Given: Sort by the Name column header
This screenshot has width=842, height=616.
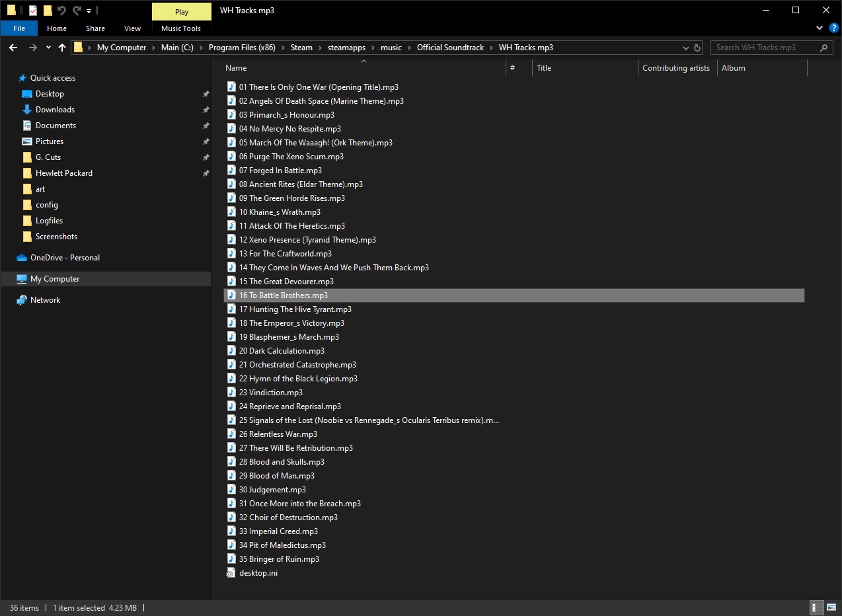Looking at the screenshot, I should pyautogui.click(x=236, y=68).
